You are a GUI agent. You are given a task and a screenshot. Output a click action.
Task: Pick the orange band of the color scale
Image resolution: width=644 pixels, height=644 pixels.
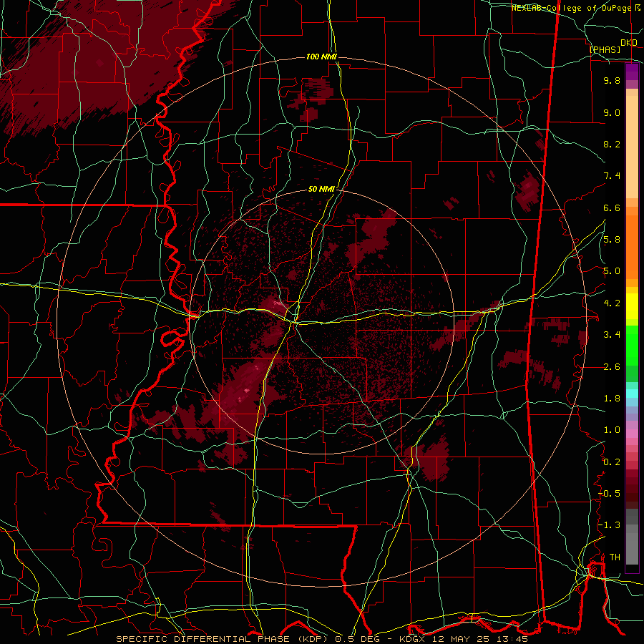pos(632,248)
